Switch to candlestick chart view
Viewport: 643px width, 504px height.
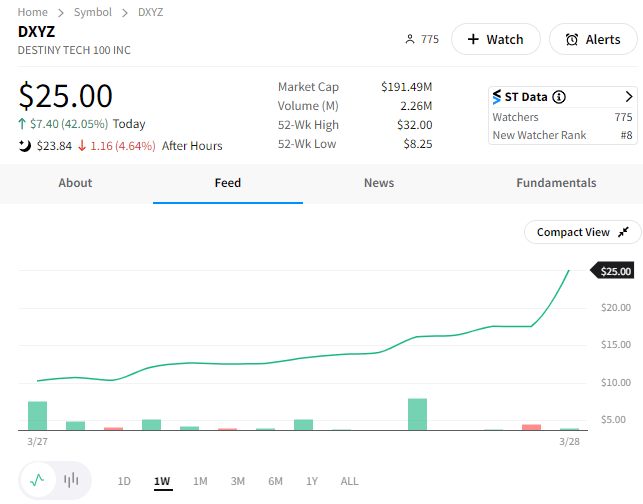(x=71, y=480)
